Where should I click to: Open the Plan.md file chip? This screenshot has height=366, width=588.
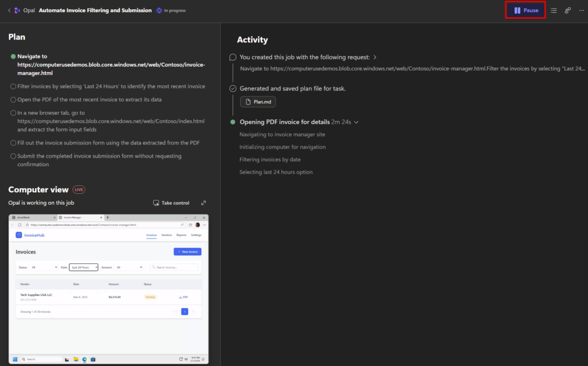(x=258, y=102)
